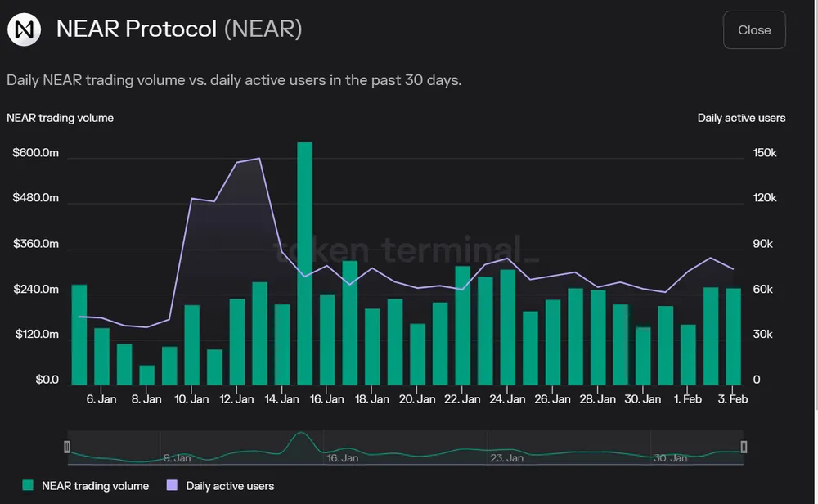Viewport: 818px width, 504px height.
Task: Click the token terminal_ watermark
Action: 407,250
